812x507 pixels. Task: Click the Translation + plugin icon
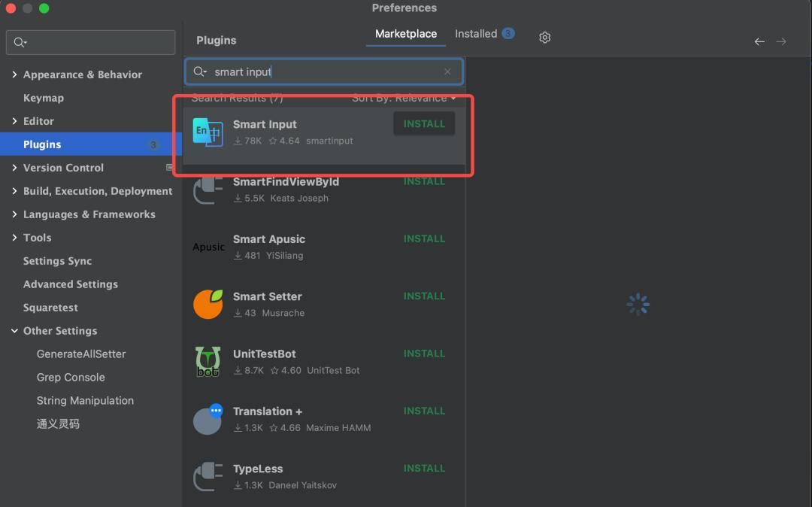208,420
